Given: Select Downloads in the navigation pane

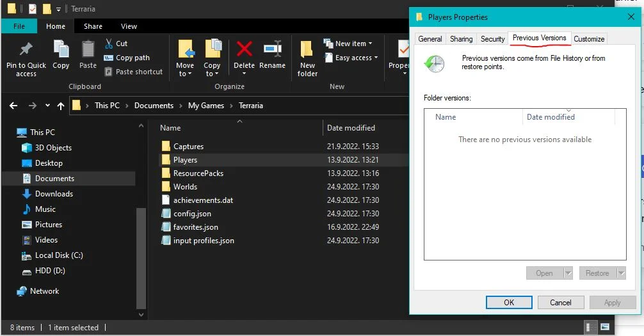Looking at the screenshot, I should [x=54, y=194].
